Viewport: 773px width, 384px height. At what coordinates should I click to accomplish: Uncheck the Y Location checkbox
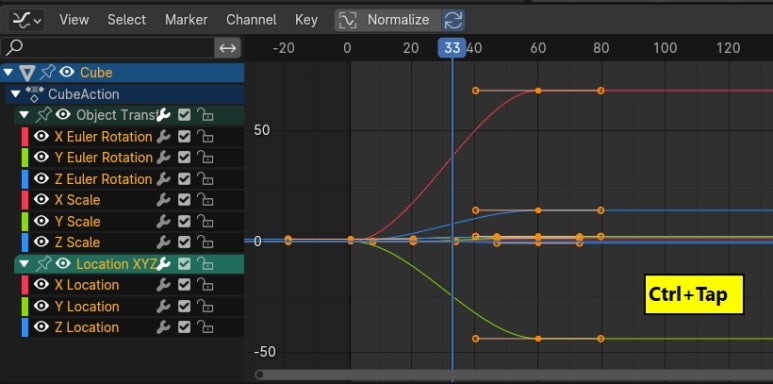184,306
